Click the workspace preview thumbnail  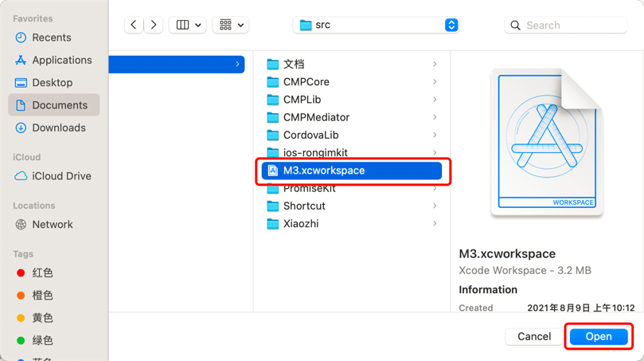547,142
